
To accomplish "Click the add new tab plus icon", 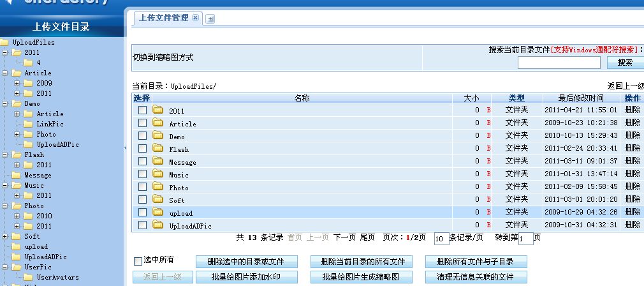I will click(210, 19).
